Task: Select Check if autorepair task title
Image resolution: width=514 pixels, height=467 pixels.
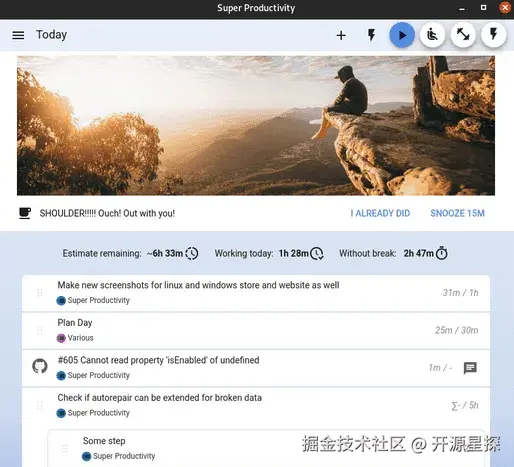Action: click(x=160, y=398)
